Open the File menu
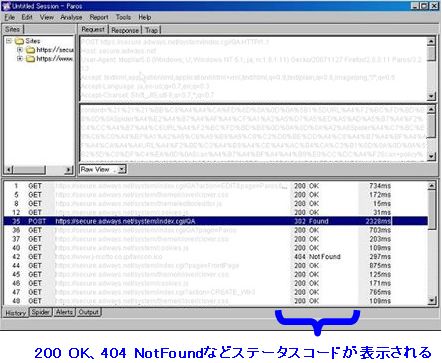Image resolution: width=442 pixels, height=363 pixels. 10,17
